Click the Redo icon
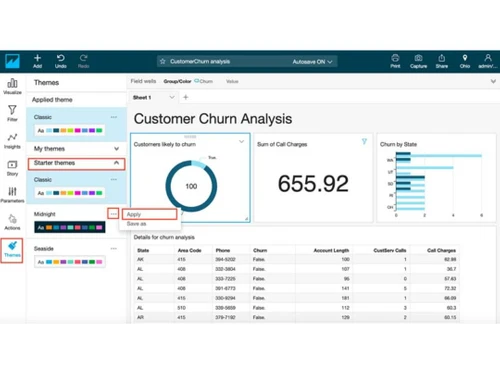500x375 pixels. click(x=83, y=58)
